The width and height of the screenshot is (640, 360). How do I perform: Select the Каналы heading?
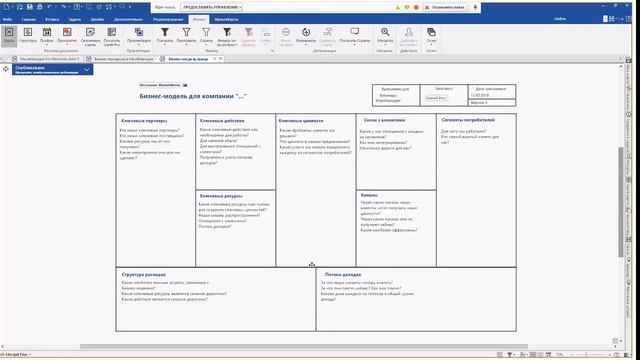point(369,195)
